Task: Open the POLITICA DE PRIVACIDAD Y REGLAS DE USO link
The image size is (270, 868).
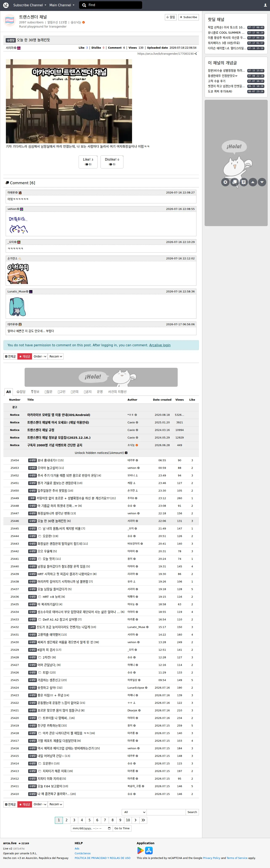Action: (x=102, y=858)
